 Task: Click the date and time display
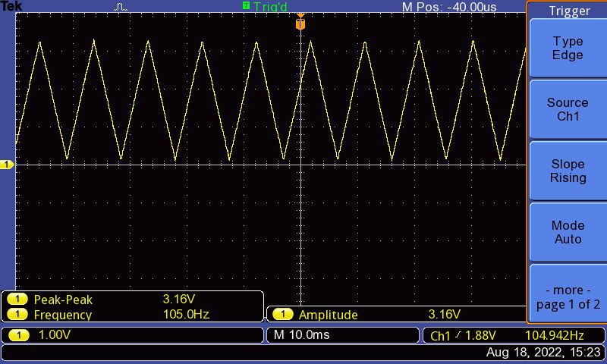(543, 353)
